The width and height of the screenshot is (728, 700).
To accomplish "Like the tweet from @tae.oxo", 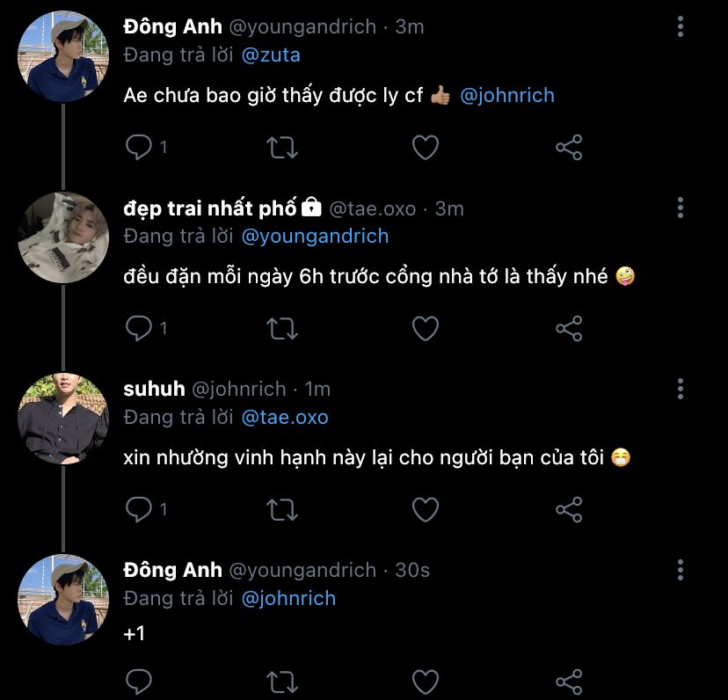I will click(x=426, y=328).
